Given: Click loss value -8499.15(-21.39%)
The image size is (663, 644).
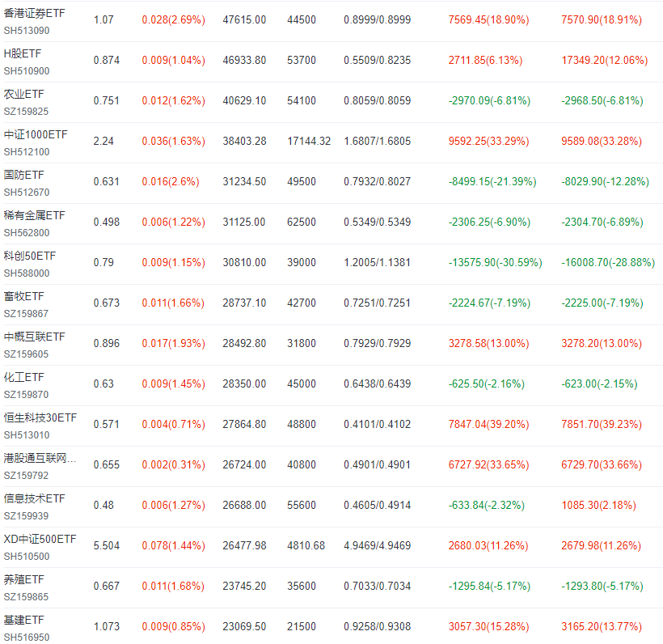Looking at the screenshot, I should (x=492, y=182).
